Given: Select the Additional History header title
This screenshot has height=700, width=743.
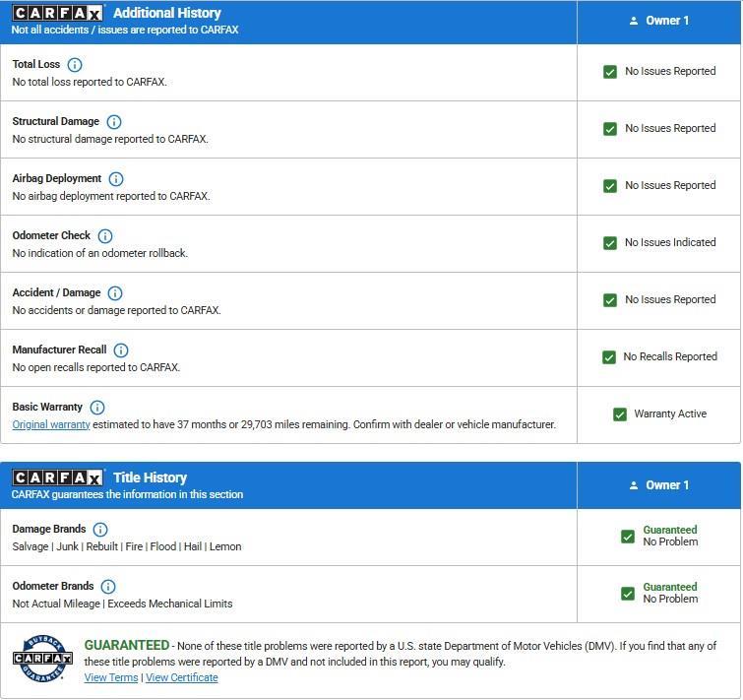Looking at the screenshot, I should coord(167,13).
